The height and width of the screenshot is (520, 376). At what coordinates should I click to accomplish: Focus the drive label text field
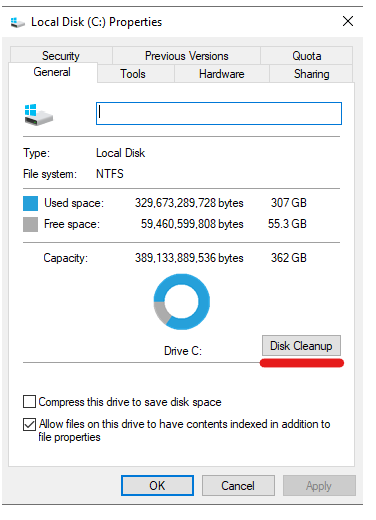(219, 114)
